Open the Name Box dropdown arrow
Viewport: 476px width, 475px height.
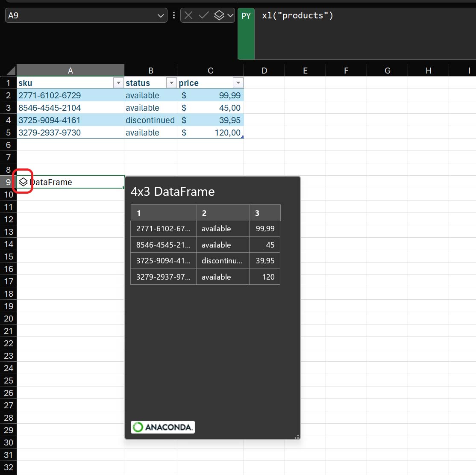pyautogui.click(x=161, y=15)
